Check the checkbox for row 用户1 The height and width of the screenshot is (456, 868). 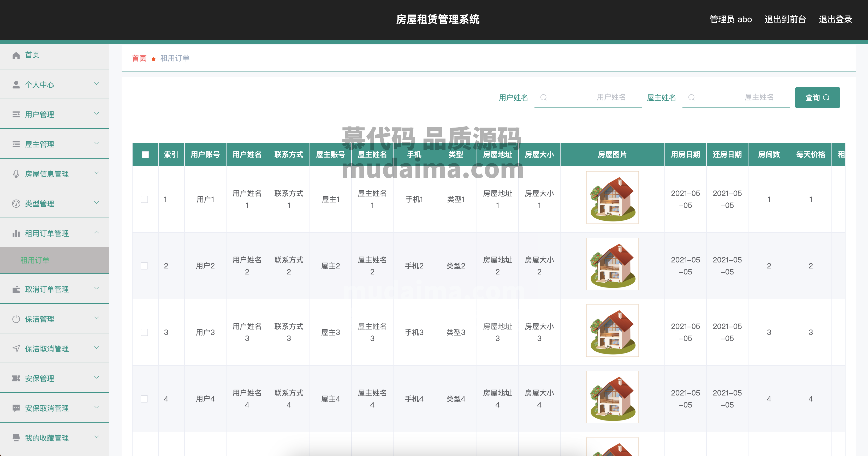click(144, 199)
